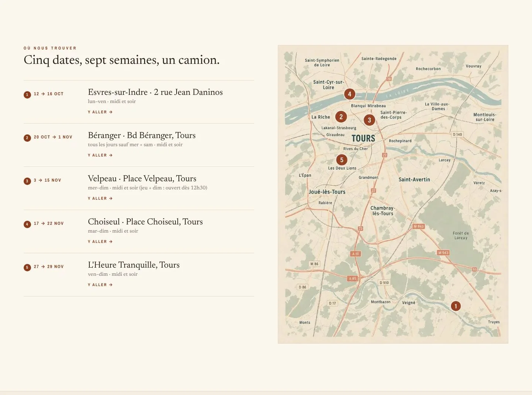
Task: Click schedule mentioning ouvert dès 12h30
Action: click(147, 188)
